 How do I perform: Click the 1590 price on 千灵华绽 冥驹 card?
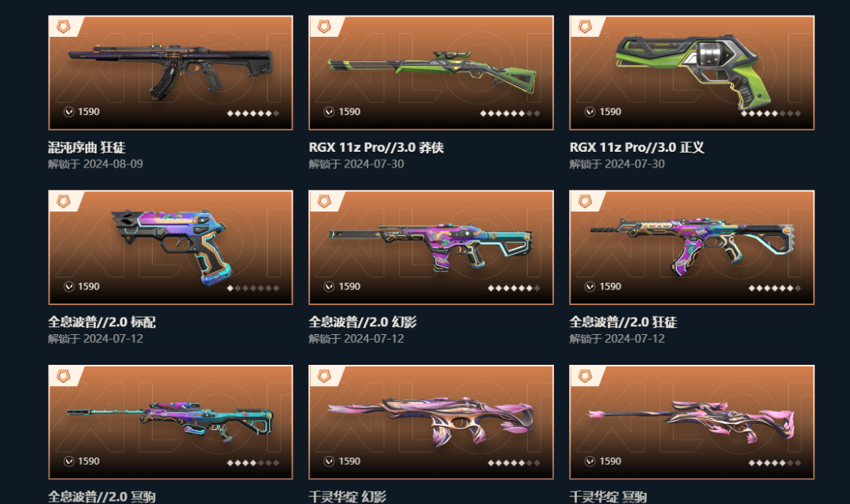click(611, 462)
